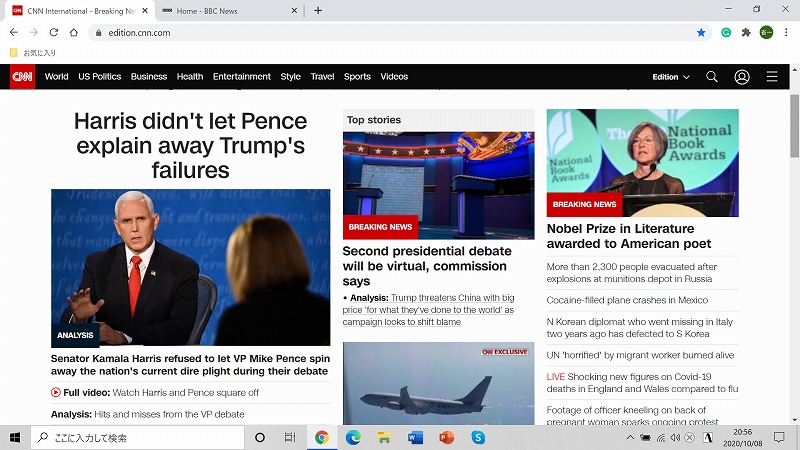800x450 pixels.
Task: Open Skype from the taskbar
Action: 478,437
